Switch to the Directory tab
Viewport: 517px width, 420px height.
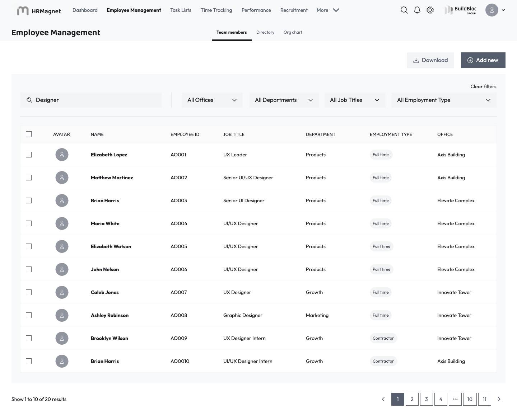coord(265,32)
